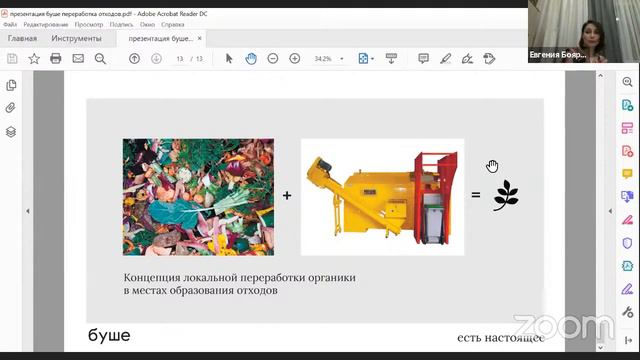Click the zoom value 34.2% field
This screenshot has width=640, height=360.
323,59
